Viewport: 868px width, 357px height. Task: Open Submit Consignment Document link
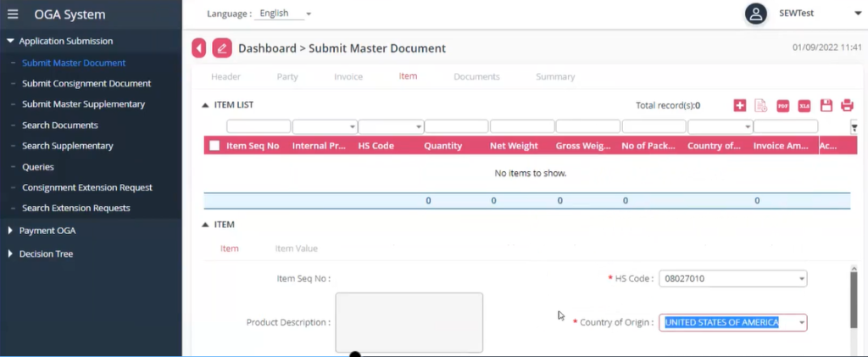click(x=86, y=84)
